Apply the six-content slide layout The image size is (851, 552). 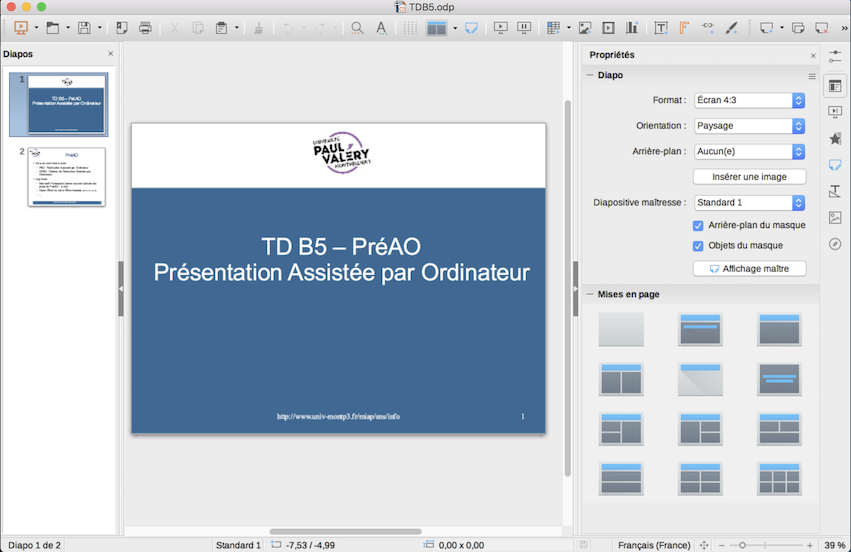point(779,479)
